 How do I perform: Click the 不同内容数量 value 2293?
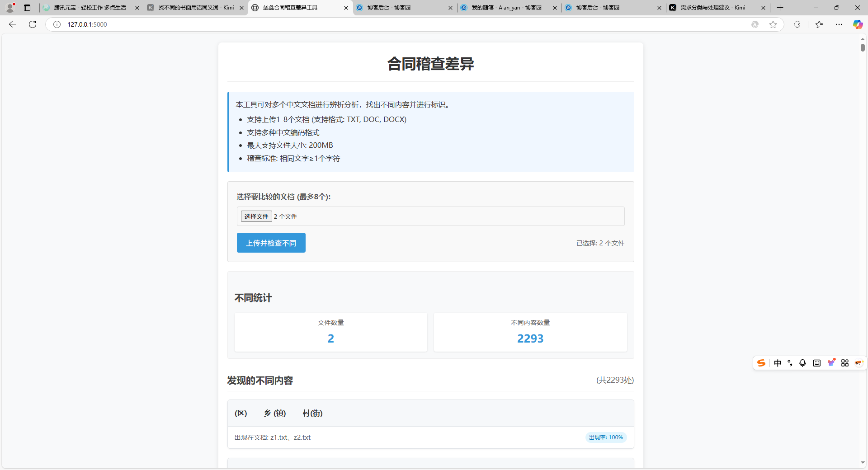[x=530, y=338]
